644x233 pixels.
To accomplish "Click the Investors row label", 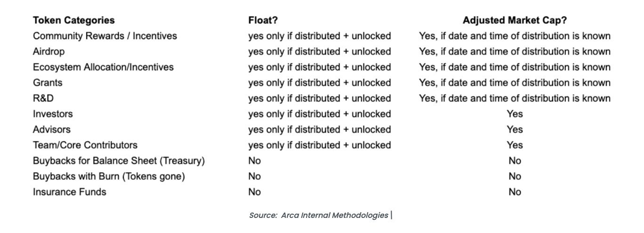I will tap(53, 114).
